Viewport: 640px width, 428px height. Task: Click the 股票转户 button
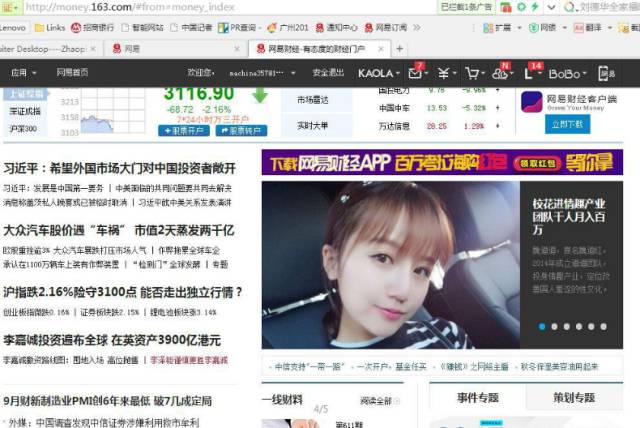(241, 131)
